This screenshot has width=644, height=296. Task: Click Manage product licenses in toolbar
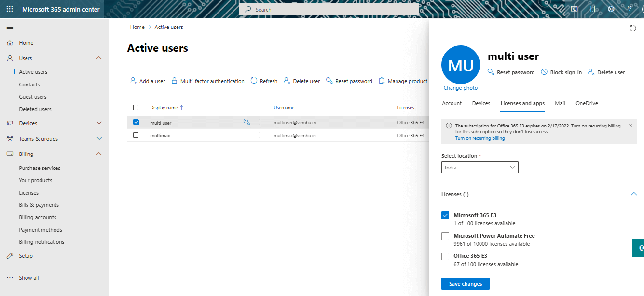403,81
